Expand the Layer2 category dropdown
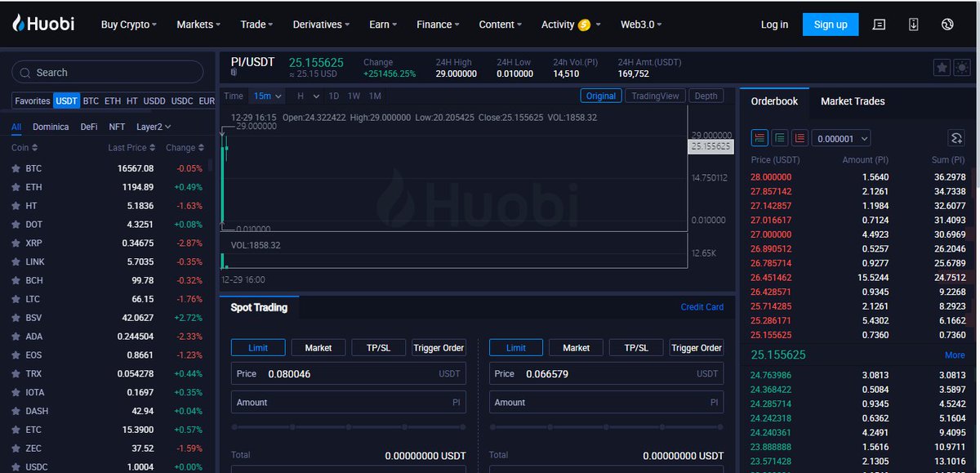This screenshot has height=473, width=980. pyautogui.click(x=154, y=127)
